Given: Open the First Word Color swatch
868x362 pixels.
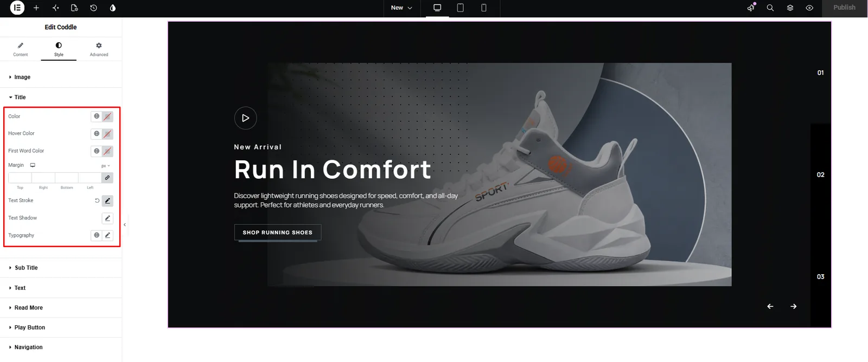Looking at the screenshot, I should pyautogui.click(x=107, y=151).
